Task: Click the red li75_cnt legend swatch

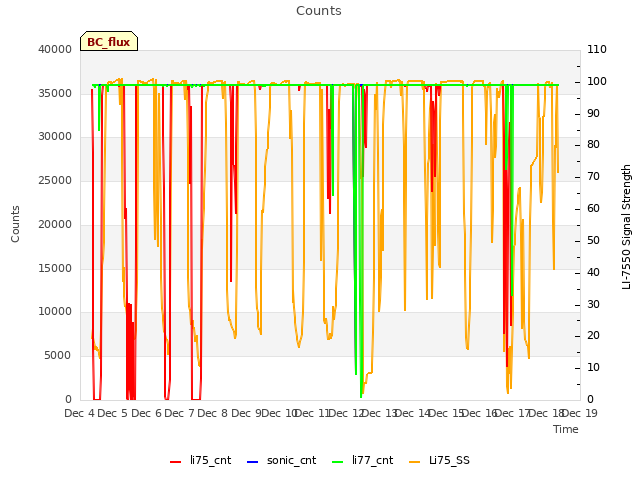Action: point(176,462)
